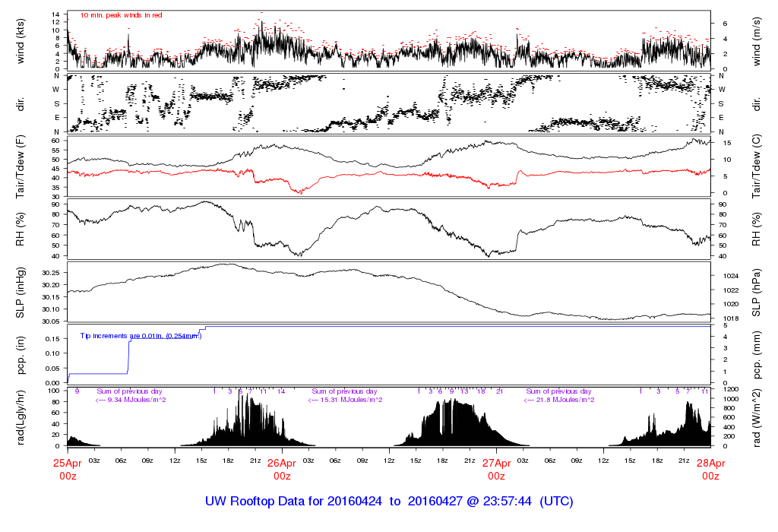This screenshot has height=532, width=778.
Task: Click the '60' tick on the Tair/Tdew F axis
Action: coord(55,141)
